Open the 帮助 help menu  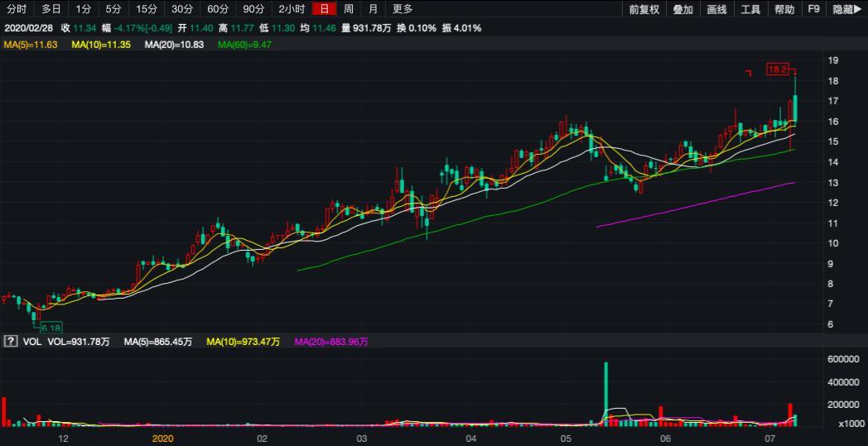[x=784, y=9]
